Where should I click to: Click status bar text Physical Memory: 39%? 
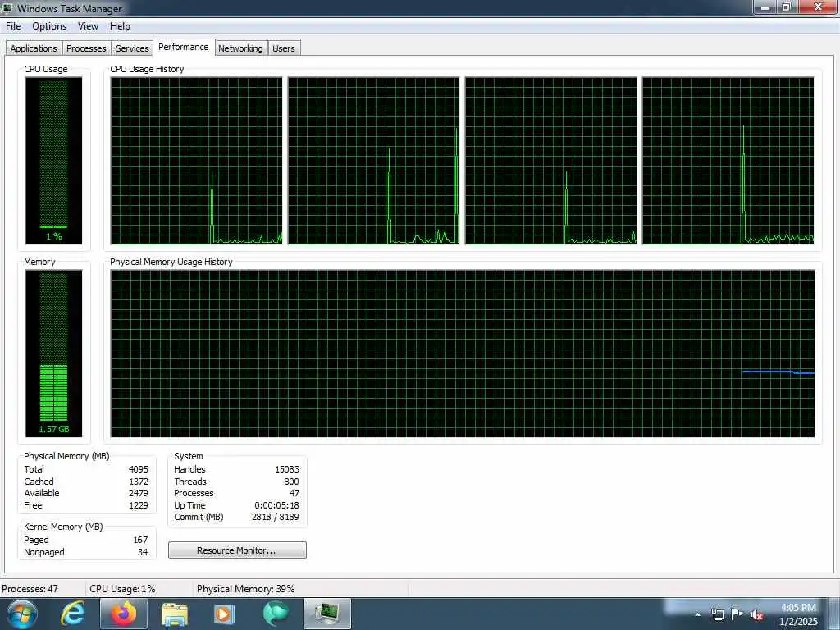pos(246,589)
